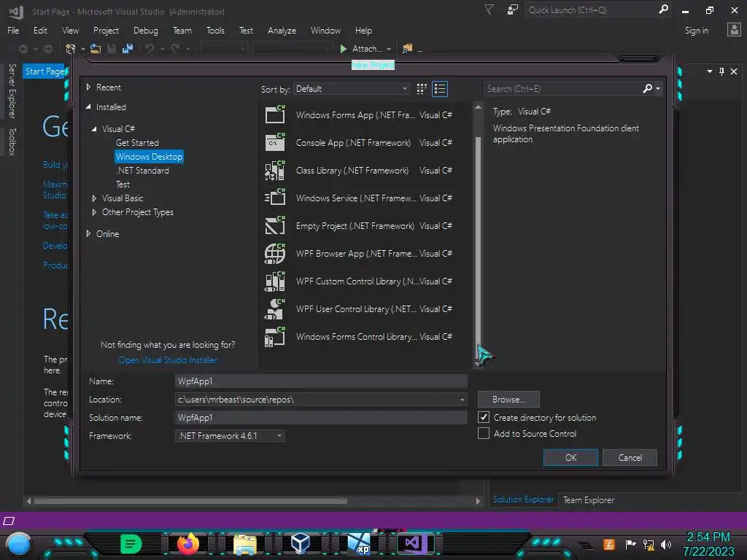Click the feedback icon in title bar

pos(513,9)
